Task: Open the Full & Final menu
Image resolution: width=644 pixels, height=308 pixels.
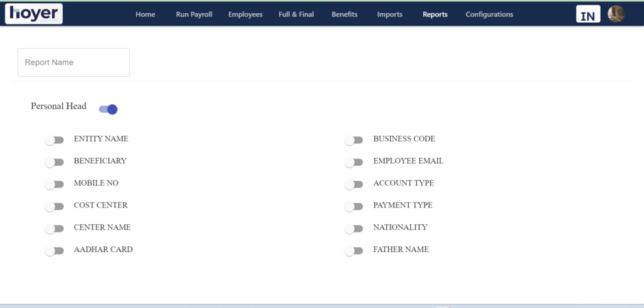Action: 296,14
